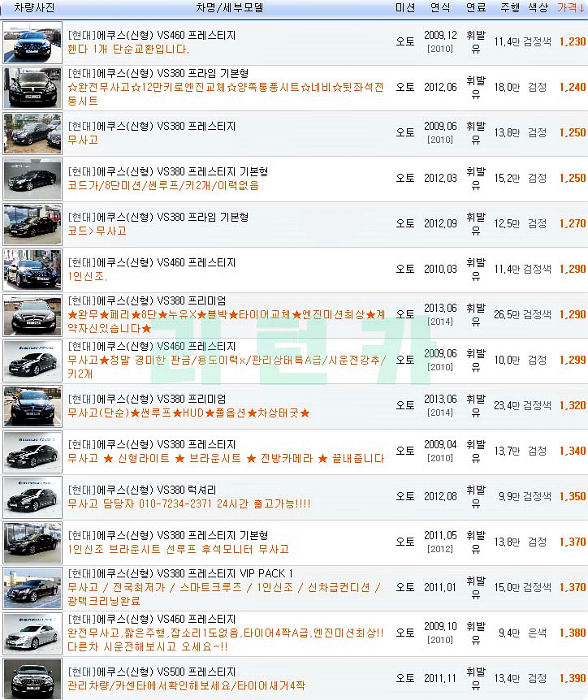Click the price 1,380
Screen dimensions: 588x700
(573, 633)
